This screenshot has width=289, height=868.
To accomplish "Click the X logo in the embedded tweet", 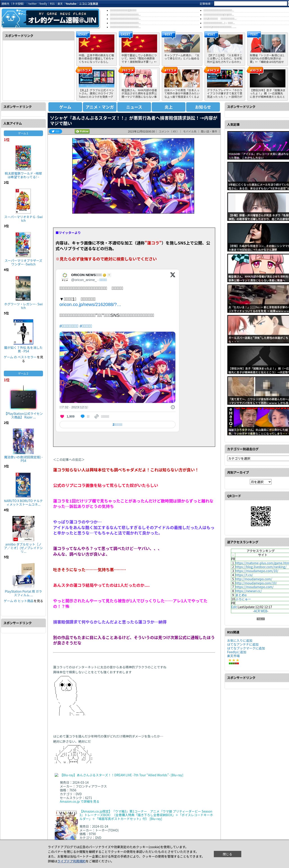I will pos(173,275).
